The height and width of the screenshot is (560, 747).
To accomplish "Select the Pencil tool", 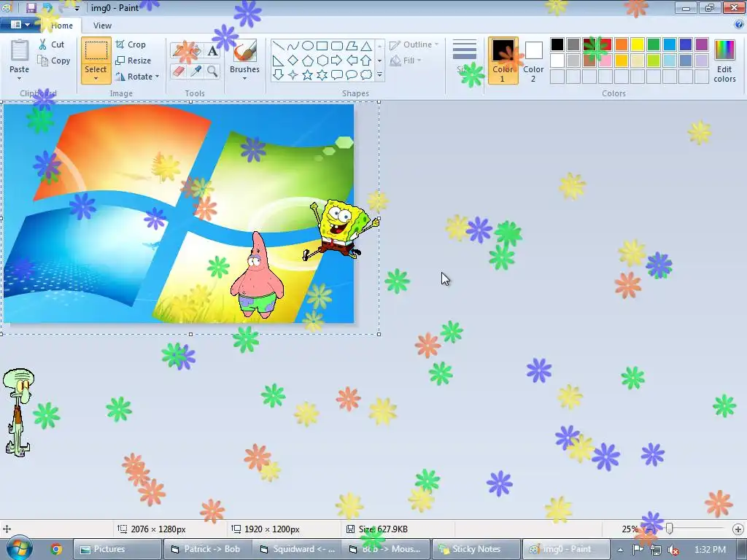I will pos(180,50).
